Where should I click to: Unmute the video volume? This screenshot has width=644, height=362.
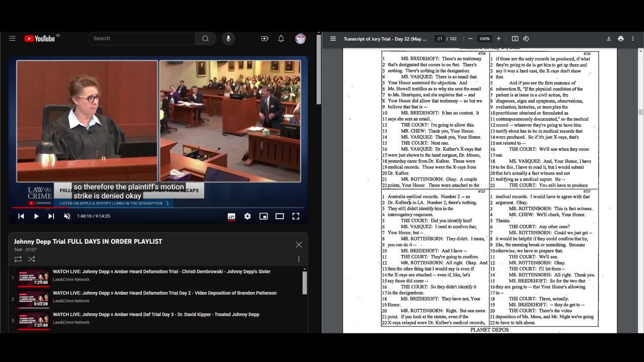click(67, 216)
